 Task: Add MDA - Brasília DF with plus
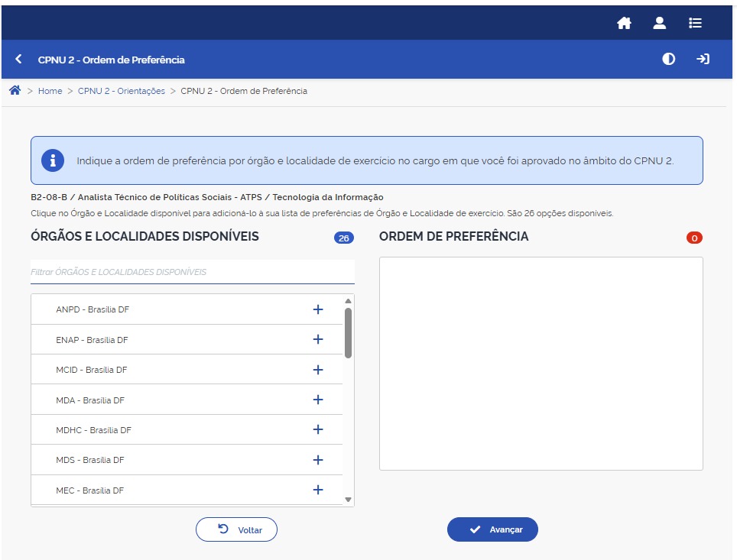318,400
